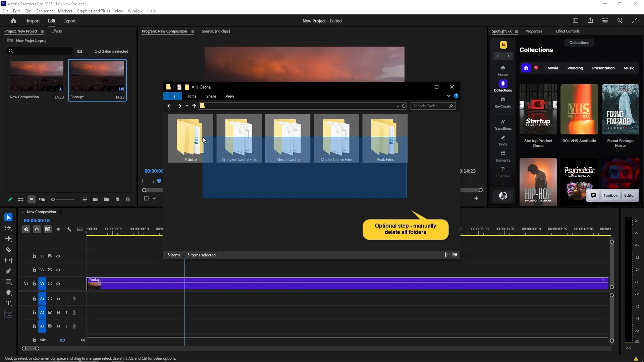Switch Project panel to List view
This screenshot has height=362, width=644.
point(20,199)
